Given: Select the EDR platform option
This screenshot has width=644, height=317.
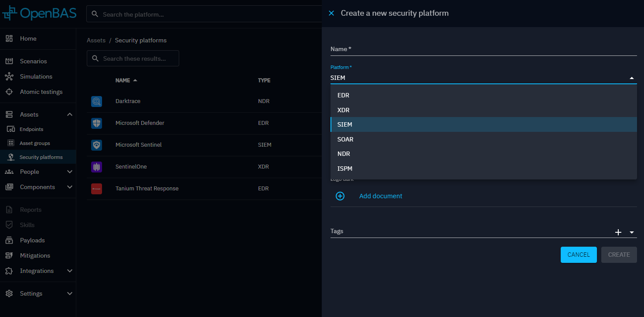Looking at the screenshot, I should (343, 95).
